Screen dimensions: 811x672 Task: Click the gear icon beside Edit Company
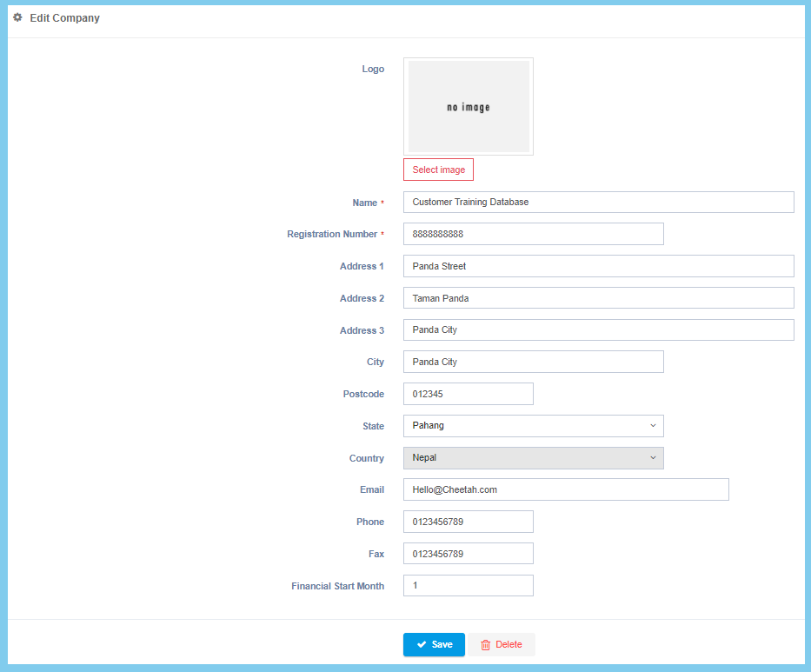click(17, 17)
